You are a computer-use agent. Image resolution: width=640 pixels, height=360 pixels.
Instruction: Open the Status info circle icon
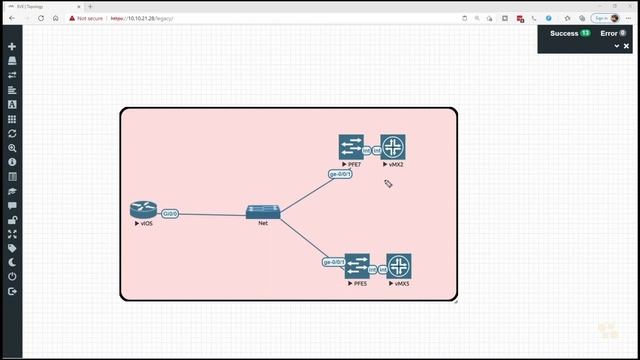pyautogui.click(x=12, y=162)
